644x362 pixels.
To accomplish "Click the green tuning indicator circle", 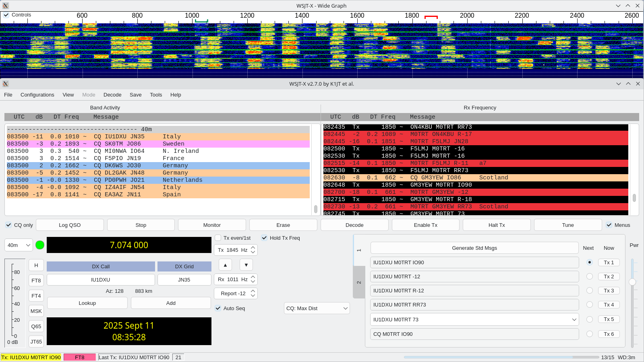I will 40,245.
